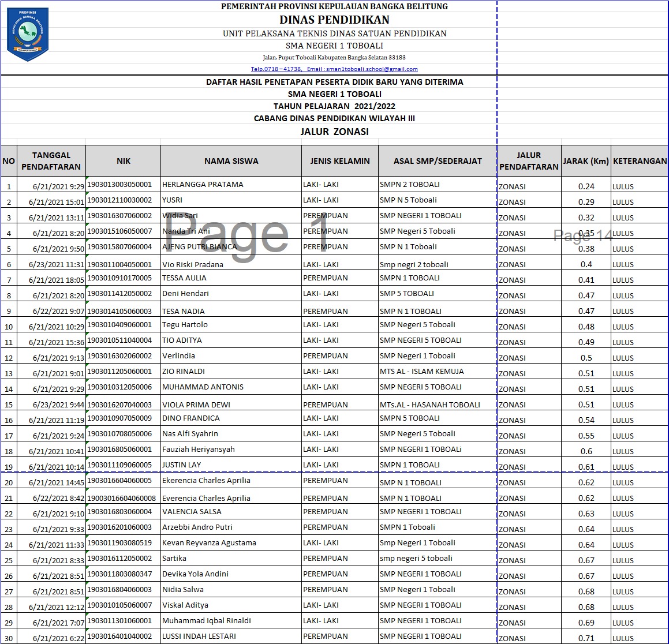Select the cell LUSSI INDAH LESTARI
Screen dimensions: 669x644
[231, 636]
